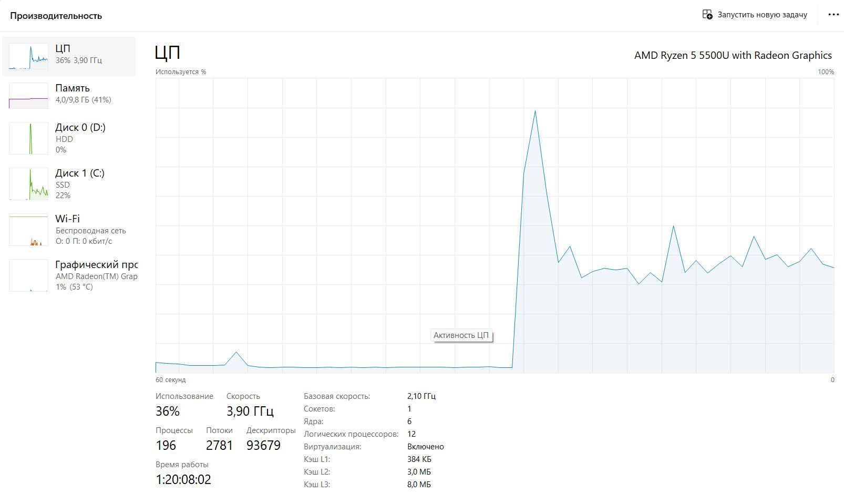The width and height of the screenshot is (844, 504).
Task: Click the Кэш L3 value 8,0 МБ
Action: (419, 485)
